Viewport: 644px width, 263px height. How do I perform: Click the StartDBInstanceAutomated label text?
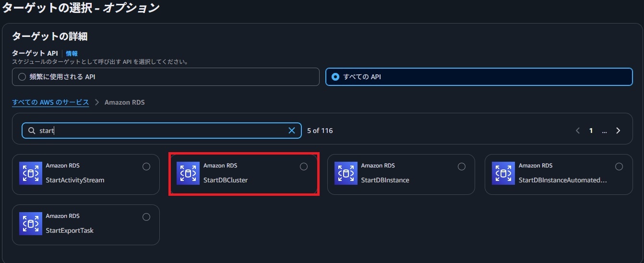[x=563, y=180]
